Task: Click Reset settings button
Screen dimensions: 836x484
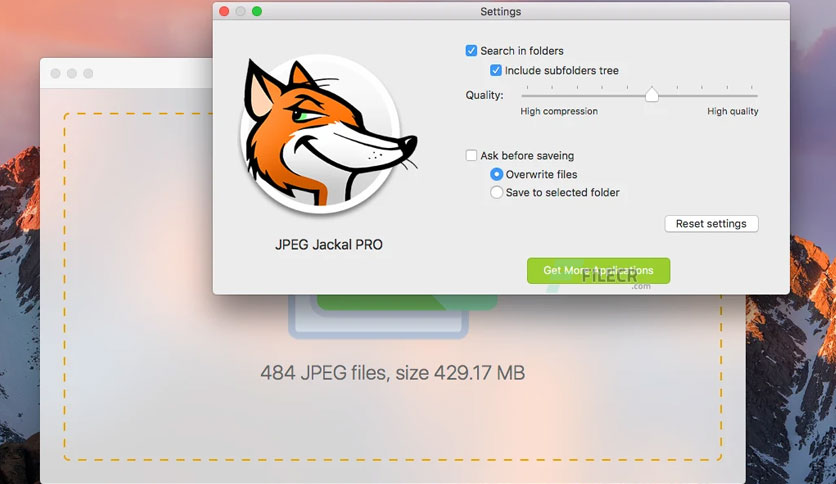Action: pyautogui.click(x=711, y=224)
